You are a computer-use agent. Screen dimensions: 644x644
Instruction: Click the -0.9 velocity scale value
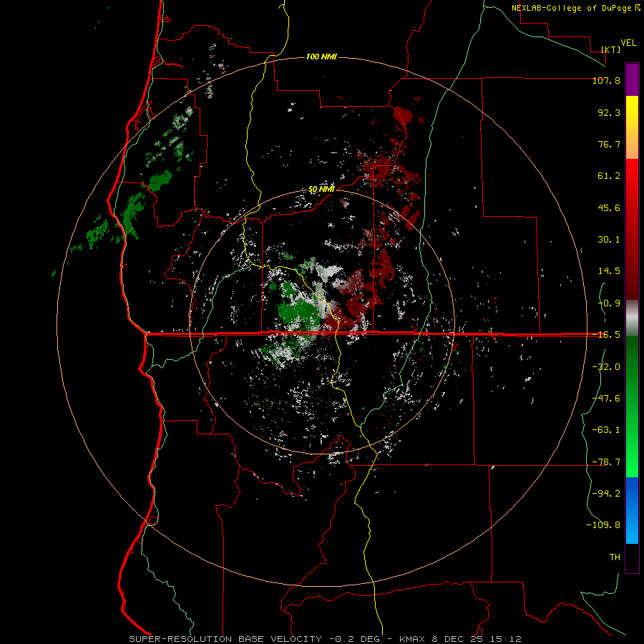pos(609,303)
